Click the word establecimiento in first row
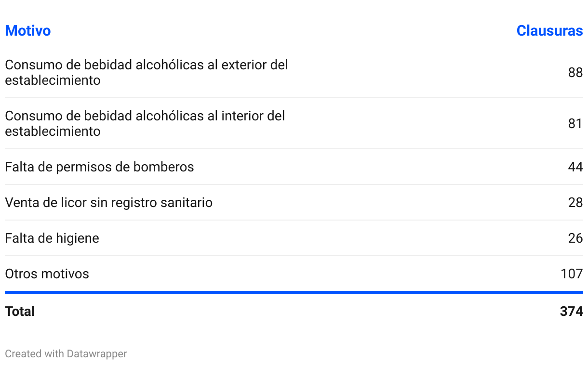 click(x=53, y=80)
